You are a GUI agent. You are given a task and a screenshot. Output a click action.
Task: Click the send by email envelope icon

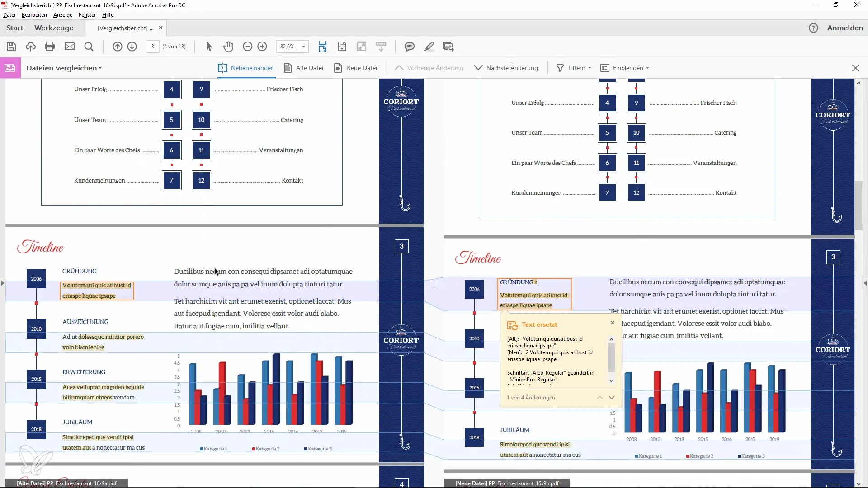pyautogui.click(x=70, y=47)
